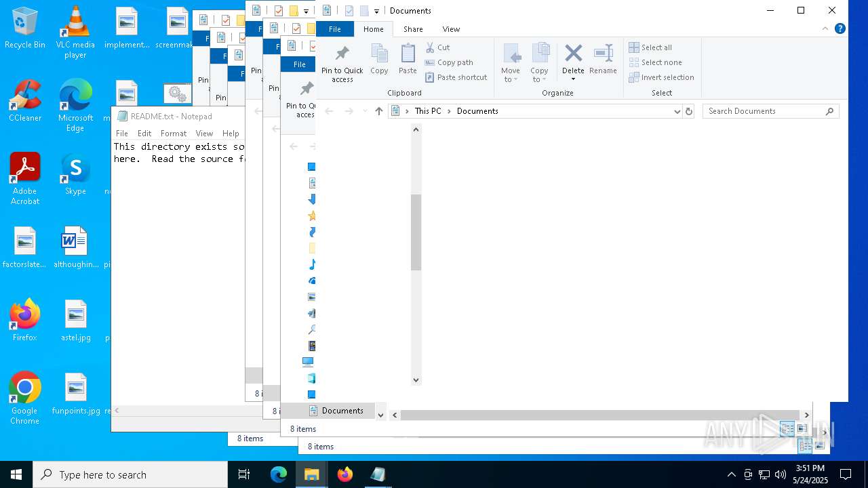This screenshot has height=488, width=868.
Task: Click the horizontal scrollbar in file pane
Action: point(600,415)
